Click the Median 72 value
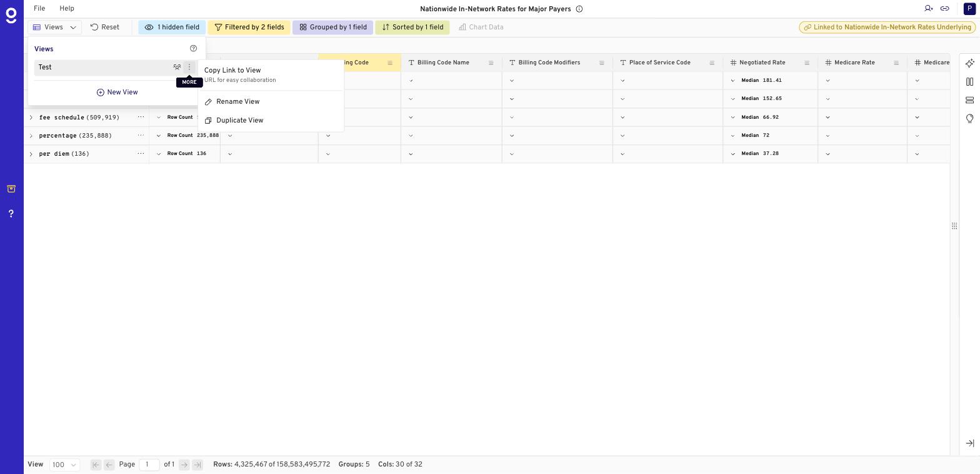Viewport: 980px width, 474px height. 755,136
